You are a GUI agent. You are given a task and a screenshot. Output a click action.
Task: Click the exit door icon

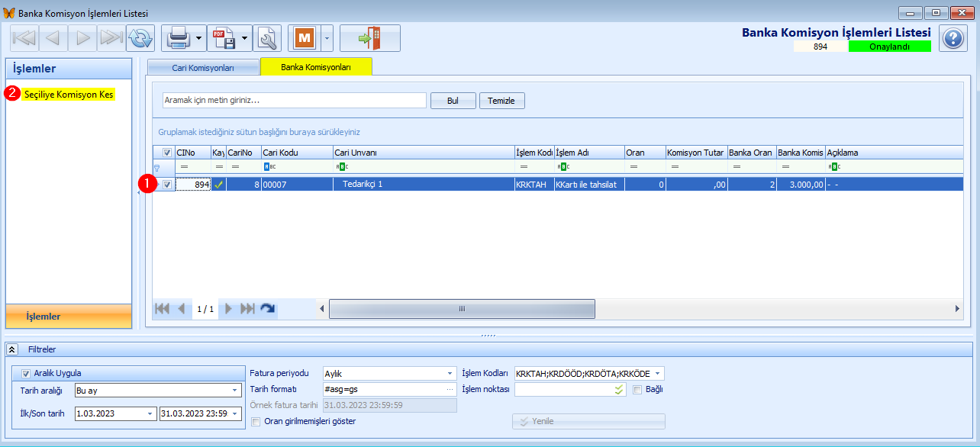370,37
